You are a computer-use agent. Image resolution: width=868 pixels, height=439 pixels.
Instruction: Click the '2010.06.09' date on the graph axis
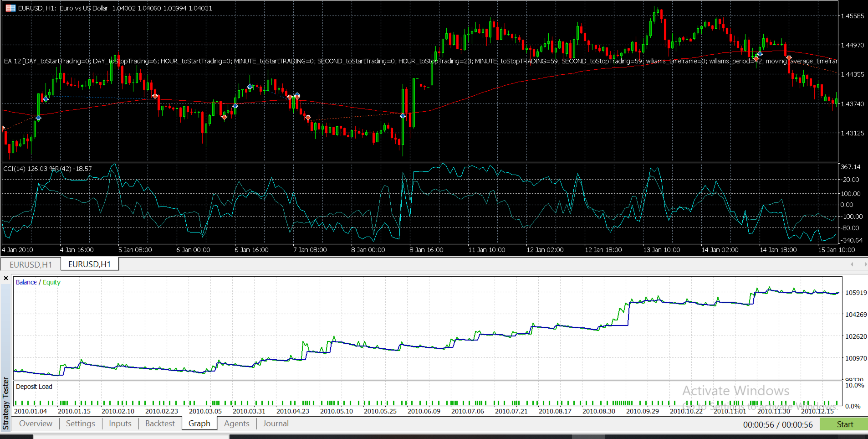424,411
